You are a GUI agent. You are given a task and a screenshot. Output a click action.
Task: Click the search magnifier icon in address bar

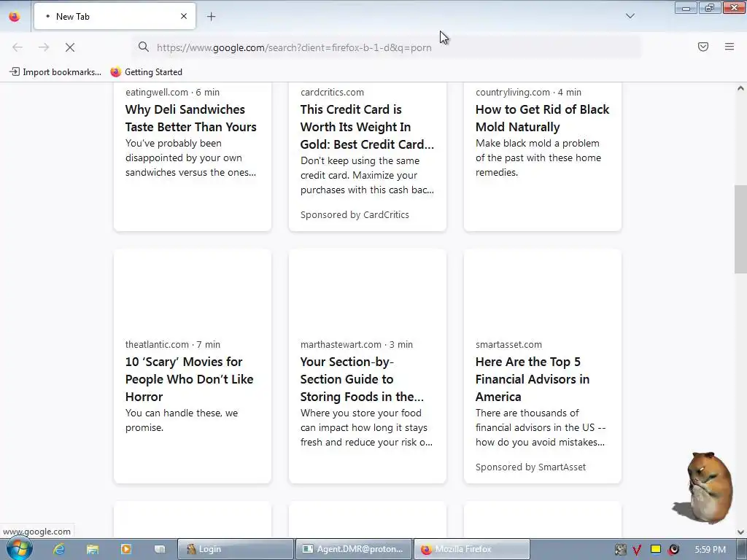click(x=144, y=47)
